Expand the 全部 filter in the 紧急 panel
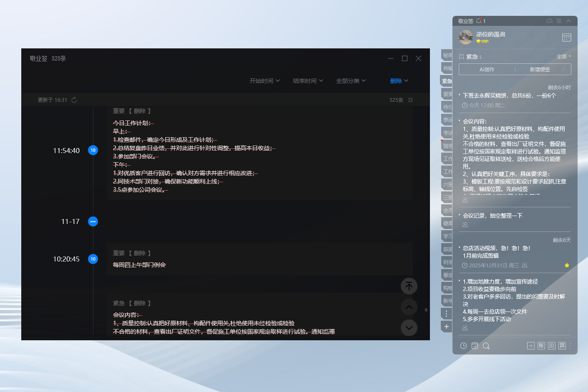The image size is (588, 392). pos(564,56)
